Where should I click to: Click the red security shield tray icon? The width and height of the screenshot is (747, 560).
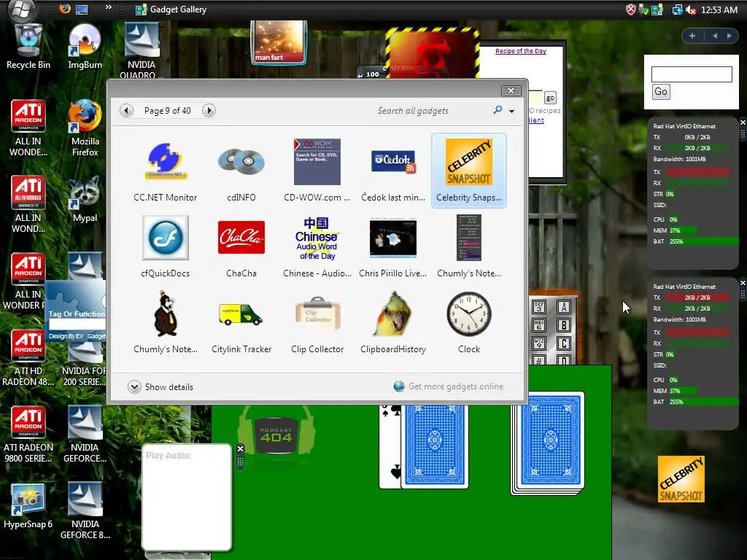tap(631, 9)
